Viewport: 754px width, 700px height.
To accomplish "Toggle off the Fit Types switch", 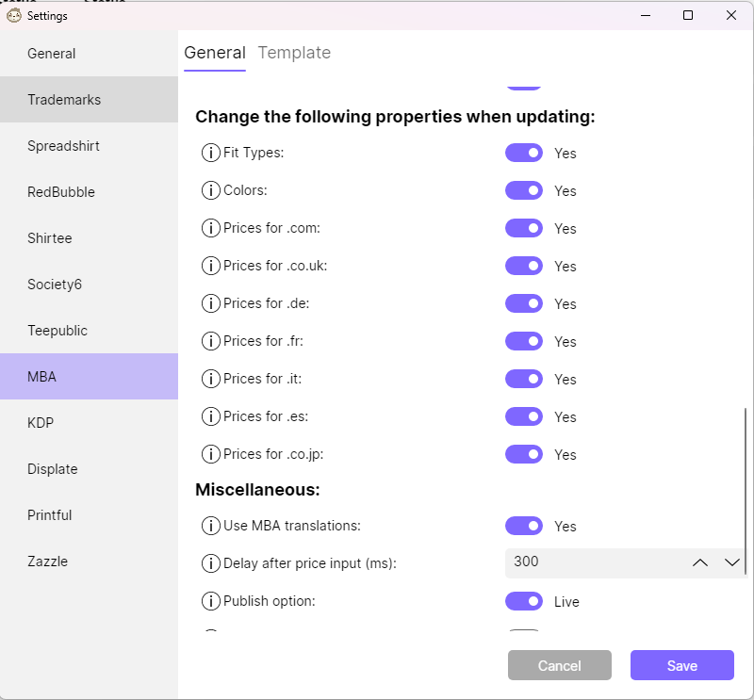I will [524, 153].
